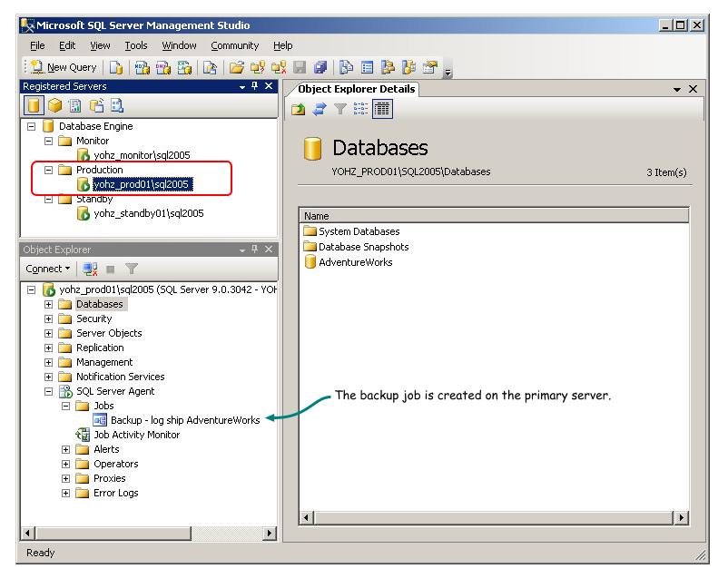Expand the Security folder
The height and width of the screenshot is (588, 718).
(48, 318)
